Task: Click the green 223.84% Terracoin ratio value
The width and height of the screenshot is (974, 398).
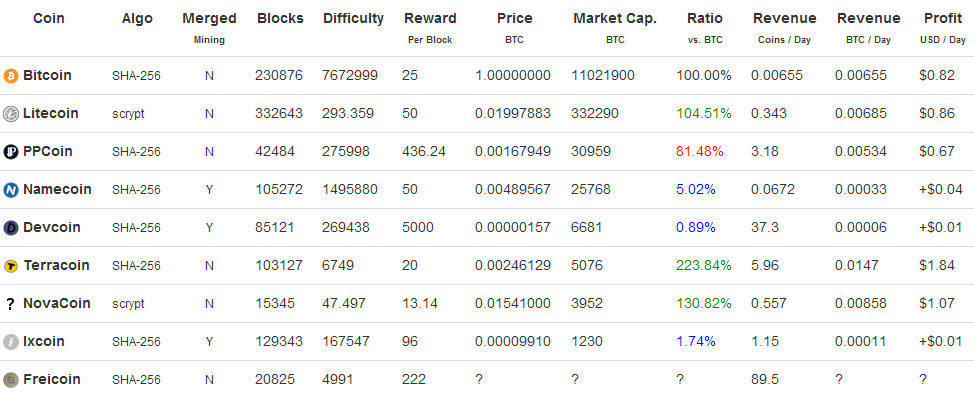Action: coord(704,266)
